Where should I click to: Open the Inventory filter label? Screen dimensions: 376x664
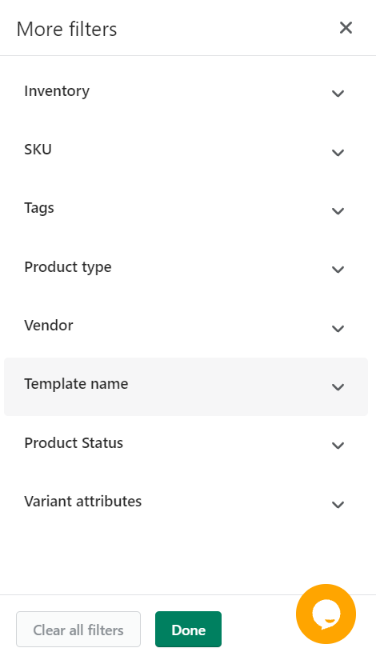pyautogui.click(x=57, y=91)
